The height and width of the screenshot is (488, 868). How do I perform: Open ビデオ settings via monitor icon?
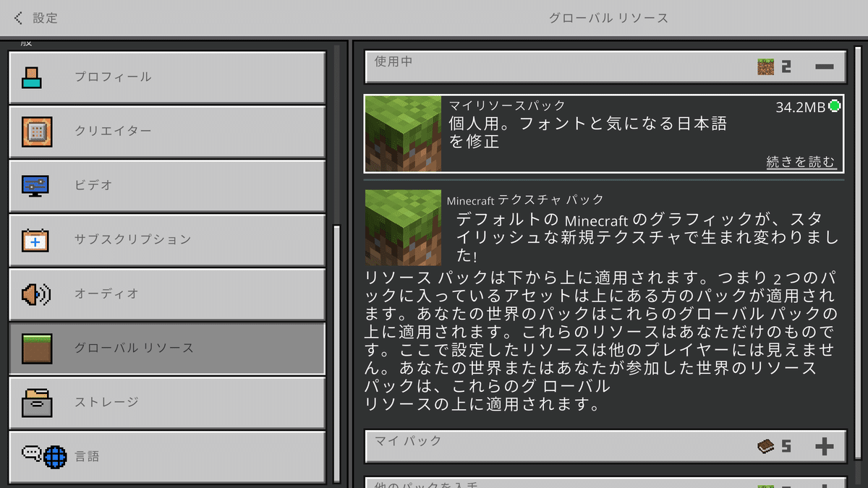point(35,185)
